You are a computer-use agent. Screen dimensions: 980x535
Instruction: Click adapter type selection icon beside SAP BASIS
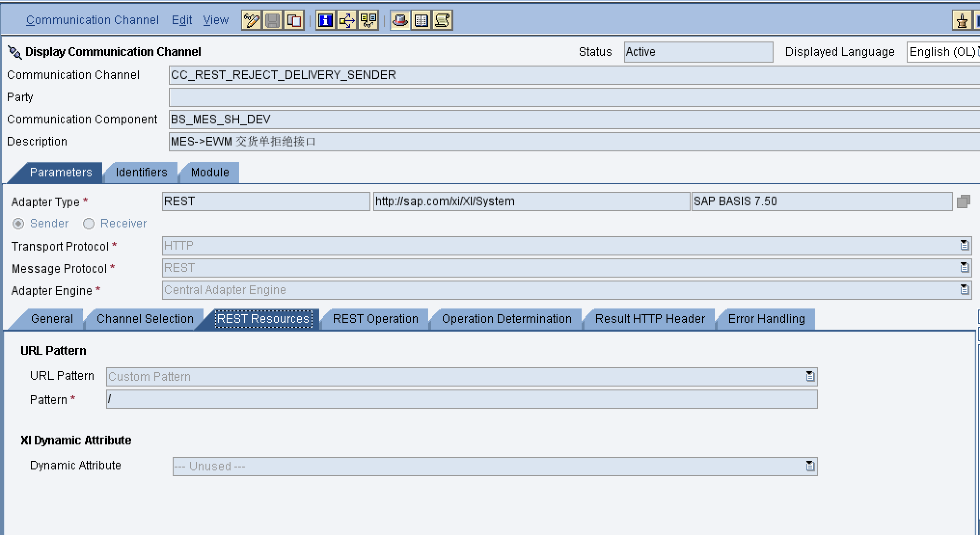pyautogui.click(x=963, y=201)
